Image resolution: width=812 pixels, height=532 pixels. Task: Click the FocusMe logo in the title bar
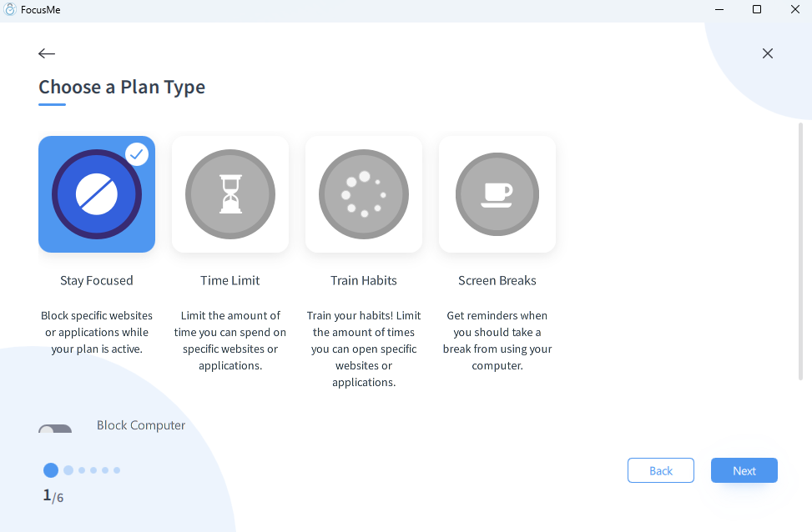[x=11, y=10]
